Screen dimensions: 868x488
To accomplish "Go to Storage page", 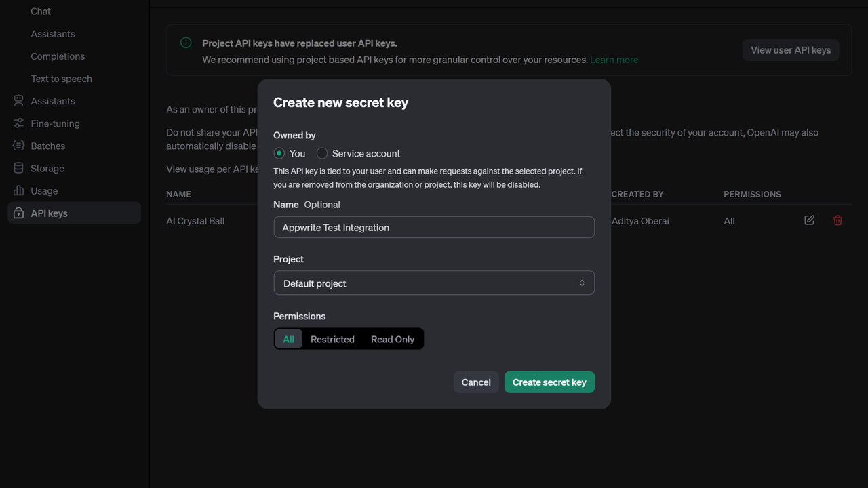I will point(47,168).
